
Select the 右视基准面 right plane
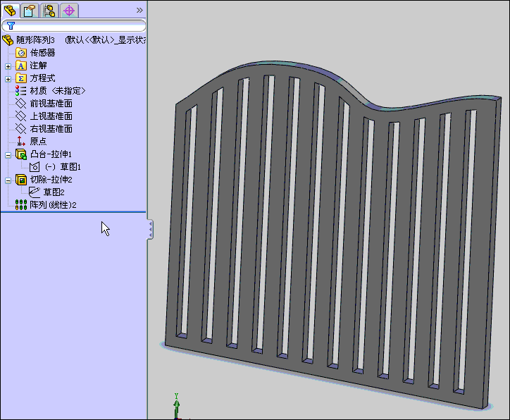[51, 129]
